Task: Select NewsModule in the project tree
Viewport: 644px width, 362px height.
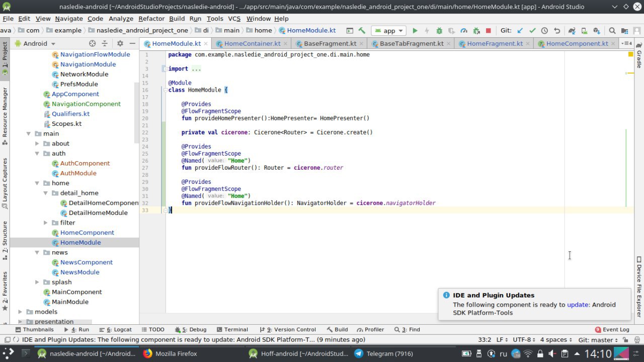Action: click(79, 272)
